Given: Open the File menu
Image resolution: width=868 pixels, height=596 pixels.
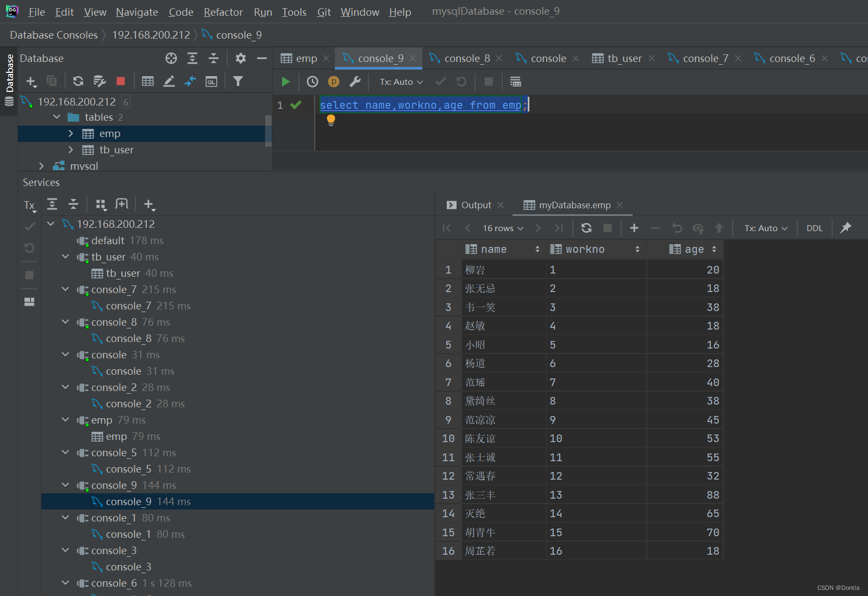Looking at the screenshot, I should 36,12.
